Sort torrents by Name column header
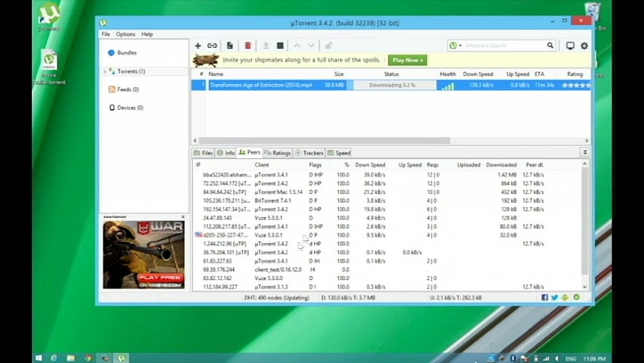Image resolution: width=644 pixels, height=363 pixels. coord(216,74)
